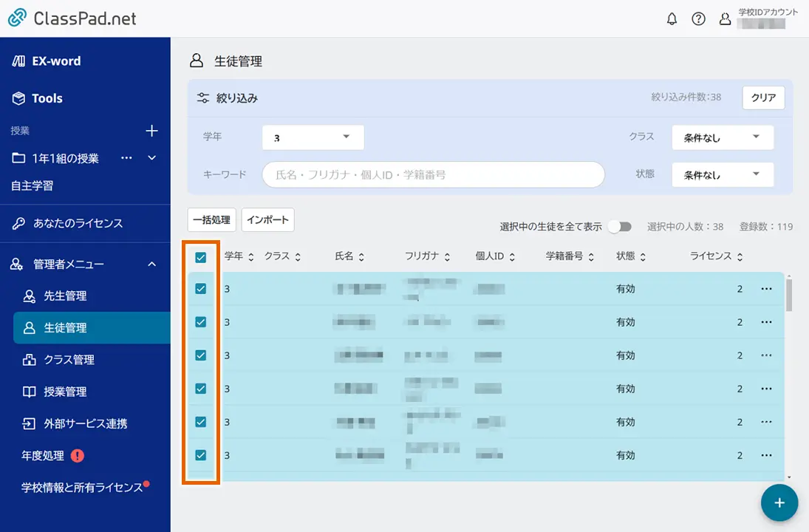Viewport: 809px width, 532px height.
Task: Enable the 選択中の生徒を全て表示 toggle
Action: [620, 228]
